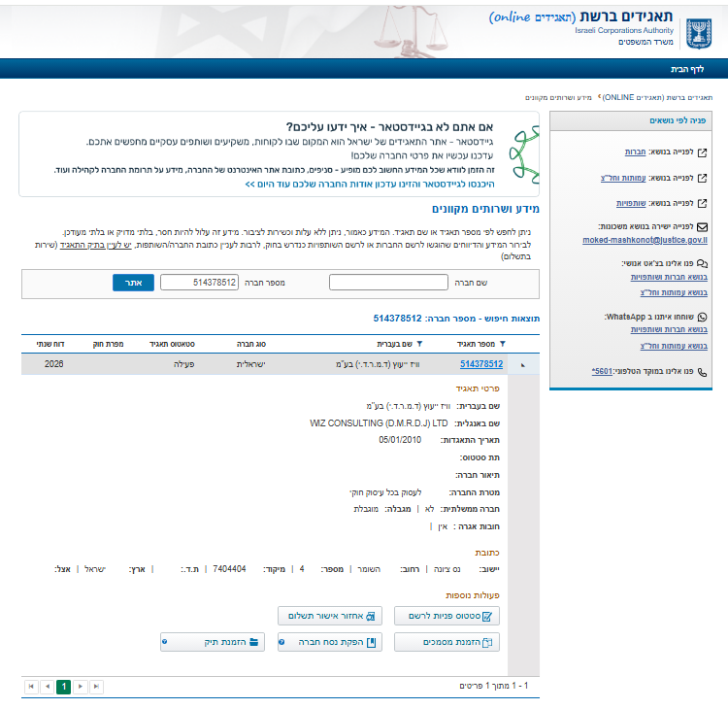Click the external-link icon beside חברות inquiry
Screen dimensions: 728x709
click(703, 152)
